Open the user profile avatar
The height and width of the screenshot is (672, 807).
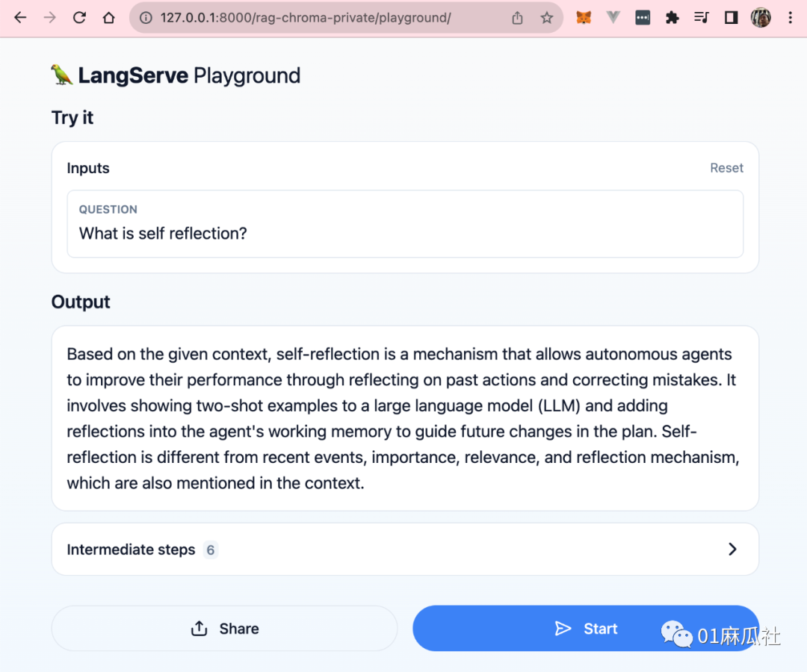click(x=761, y=18)
